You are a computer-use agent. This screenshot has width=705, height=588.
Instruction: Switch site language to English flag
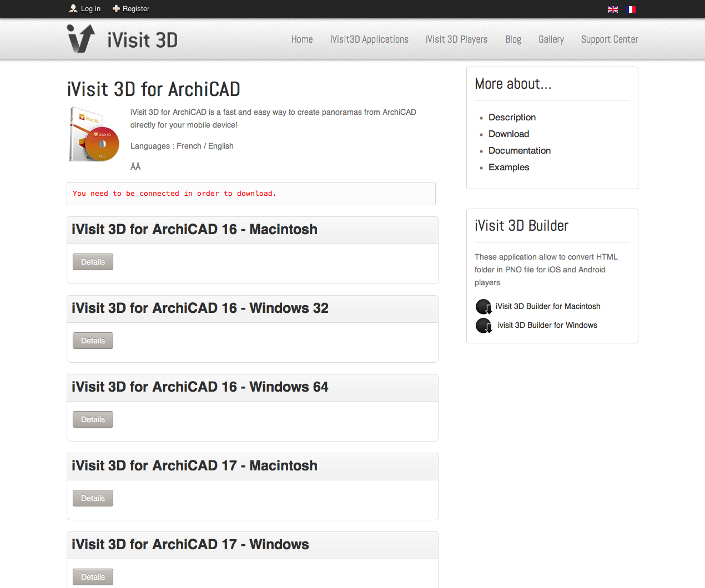point(613,9)
